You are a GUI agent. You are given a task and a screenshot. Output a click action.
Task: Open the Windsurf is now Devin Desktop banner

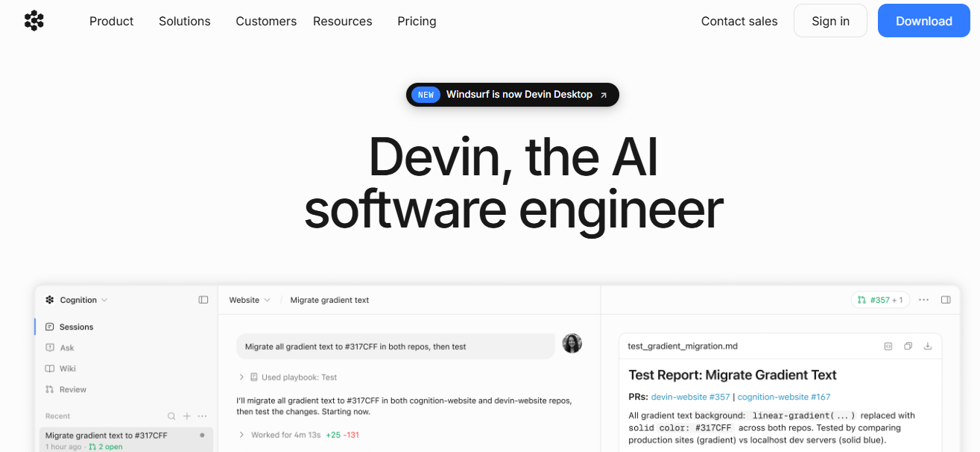click(513, 95)
